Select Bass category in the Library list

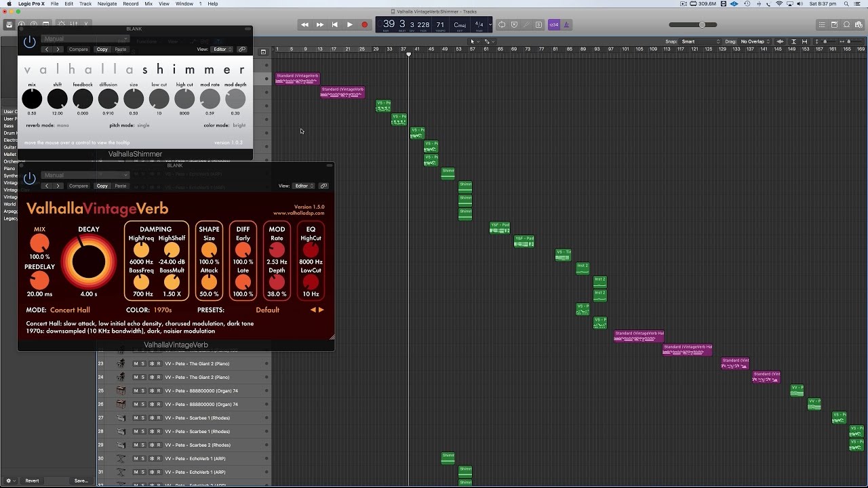[9, 126]
